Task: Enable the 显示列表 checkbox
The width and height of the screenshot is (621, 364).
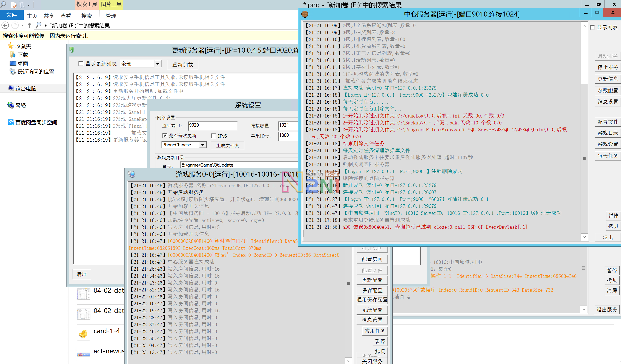Action: [593, 27]
